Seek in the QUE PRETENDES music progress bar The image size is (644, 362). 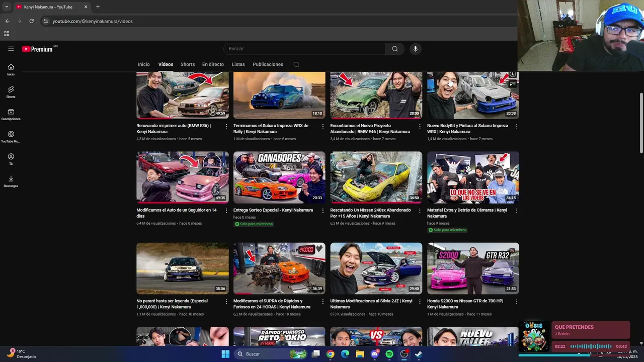(591, 346)
